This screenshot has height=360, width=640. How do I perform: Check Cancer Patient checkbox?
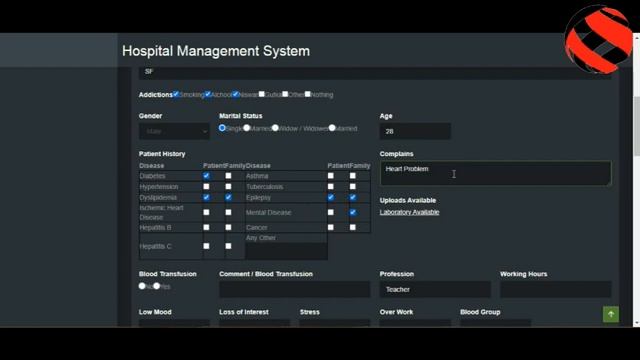[x=331, y=227]
